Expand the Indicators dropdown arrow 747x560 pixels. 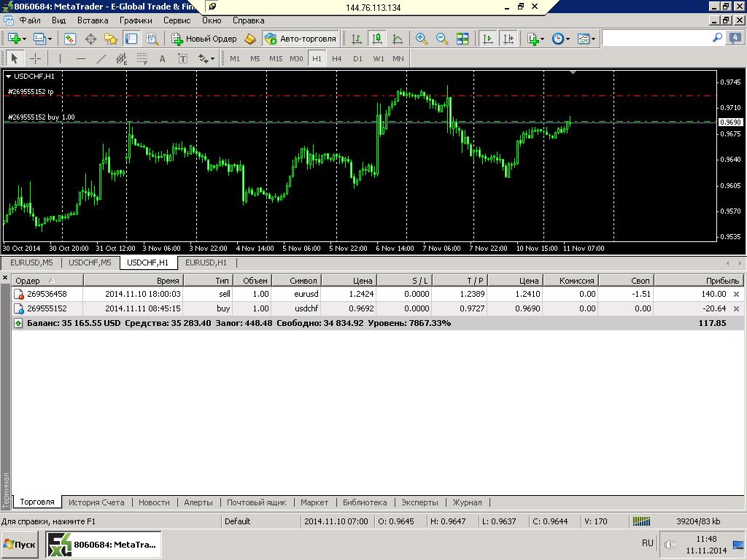542,39
